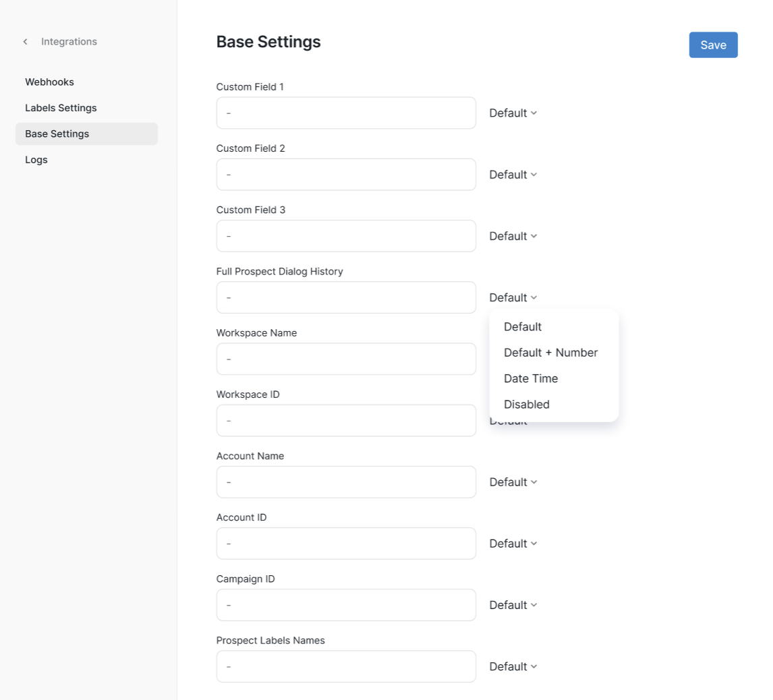Focus the Workspace Name text field

click(x=346, y=359)
